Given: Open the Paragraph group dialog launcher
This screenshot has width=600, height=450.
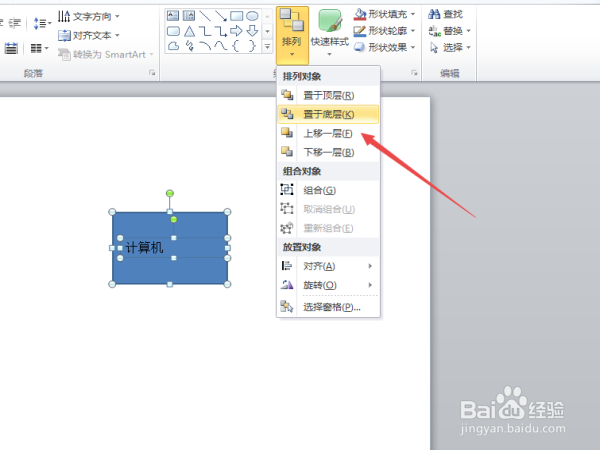Looking at the screenshot, I should point(152,73).
